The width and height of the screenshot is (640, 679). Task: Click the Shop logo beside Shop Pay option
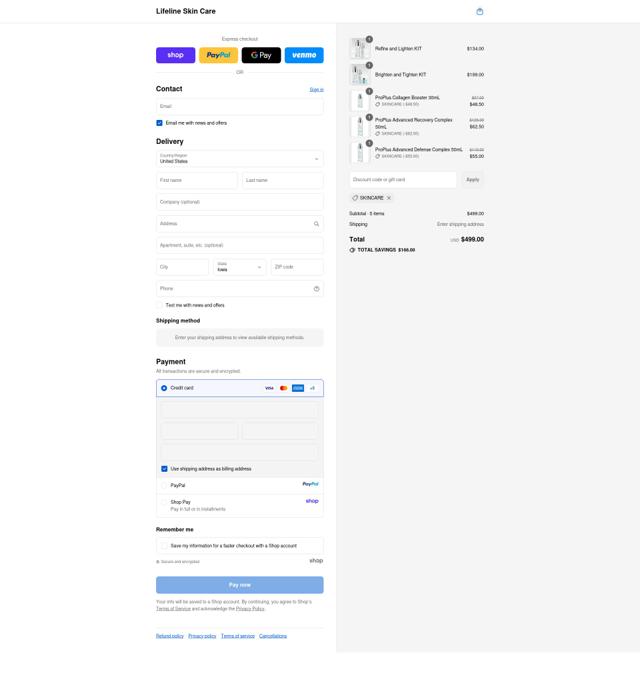(312, 501)
